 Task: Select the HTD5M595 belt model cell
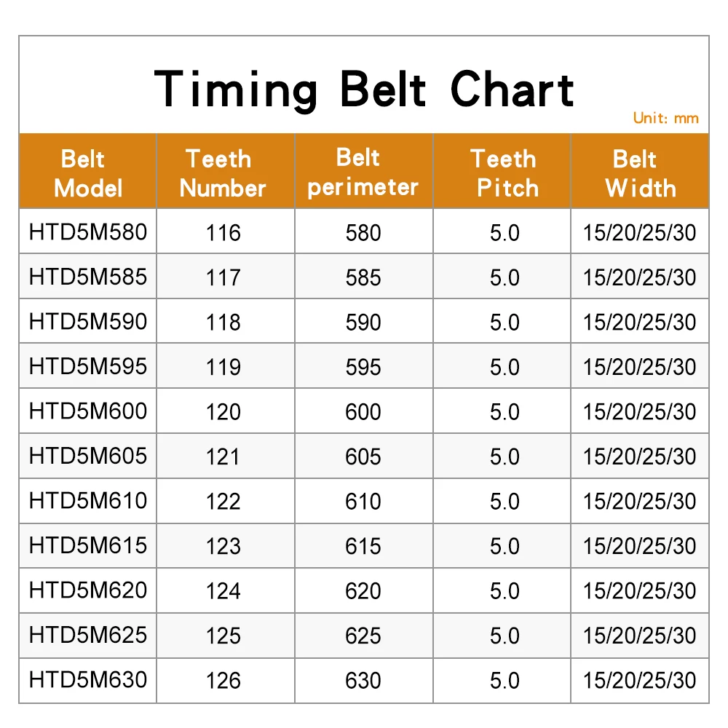88,366
